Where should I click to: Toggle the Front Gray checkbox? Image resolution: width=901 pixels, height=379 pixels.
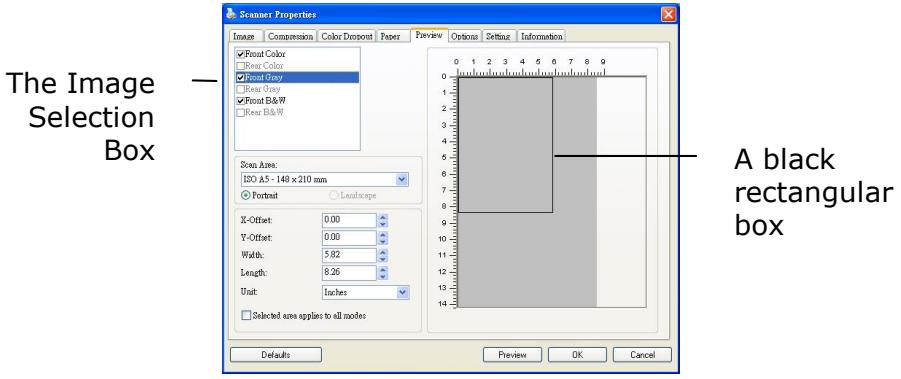241,77
